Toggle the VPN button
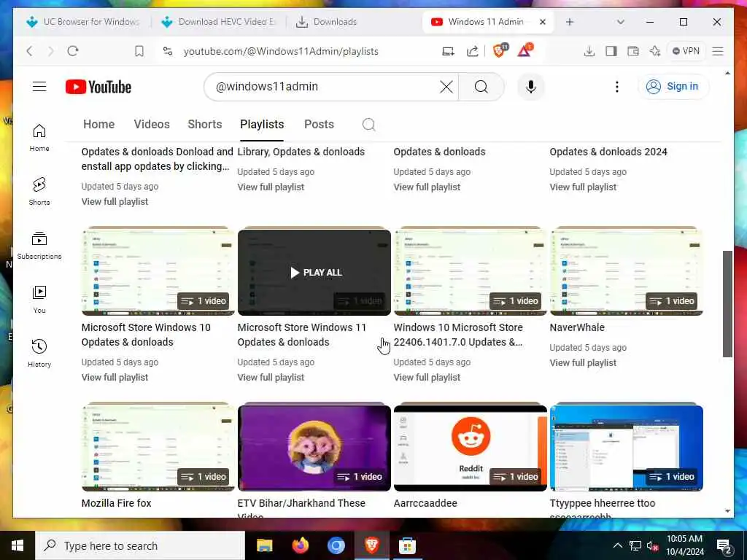Image resolution: width=747 pixels, height=560 pixels. point(686,51)
